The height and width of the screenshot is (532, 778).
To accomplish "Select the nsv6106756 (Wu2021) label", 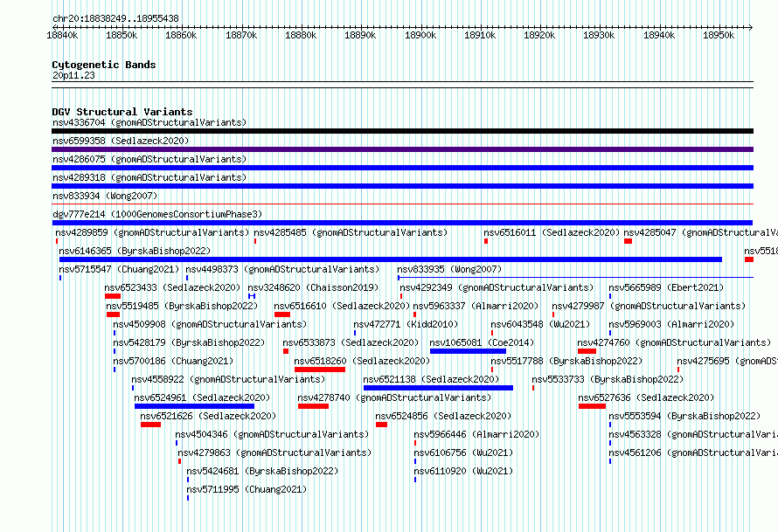I will click(x=463, y=453).
